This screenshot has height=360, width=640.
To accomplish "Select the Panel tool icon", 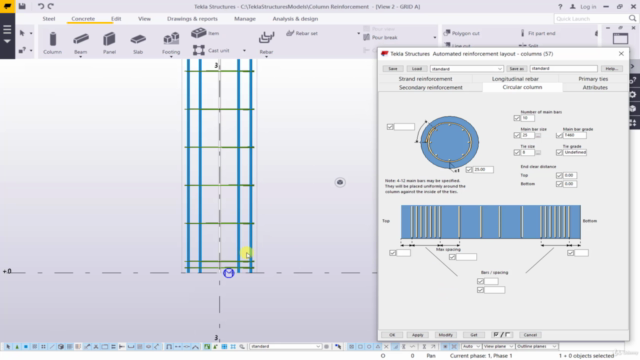I will (109, 40).
